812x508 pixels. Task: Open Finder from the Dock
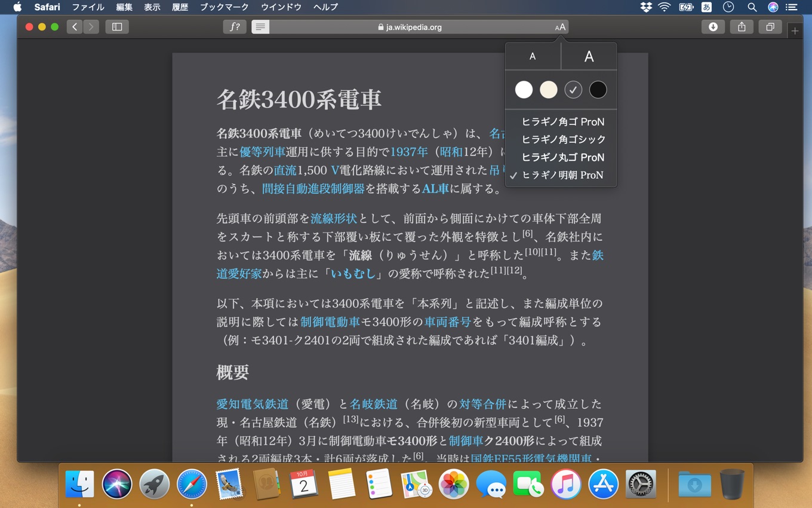[x=79, y=484]
